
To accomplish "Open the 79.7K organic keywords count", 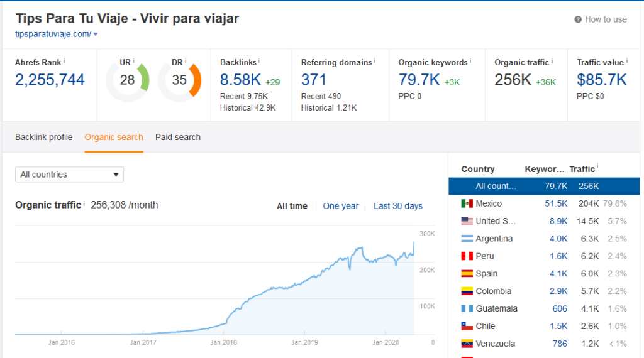I will click(x=419, y=80).
